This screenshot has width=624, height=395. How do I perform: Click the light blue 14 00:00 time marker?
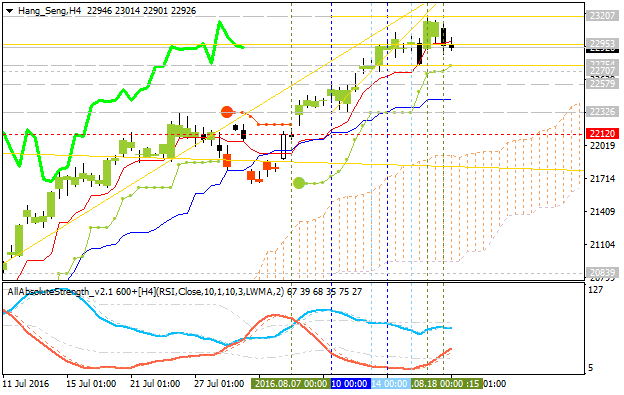pos(391,384)
